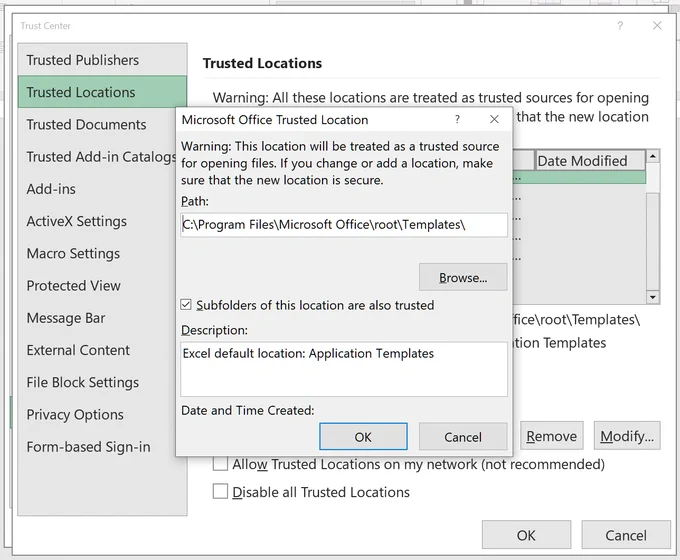Go to Message Bar options
This screenshot has width=680, height=560.
coord(97,318)
